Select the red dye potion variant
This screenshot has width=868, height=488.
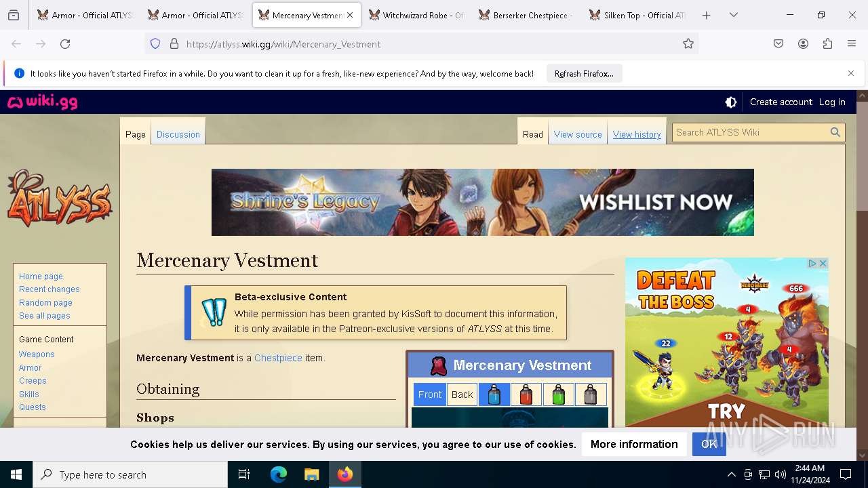(526, 394)
